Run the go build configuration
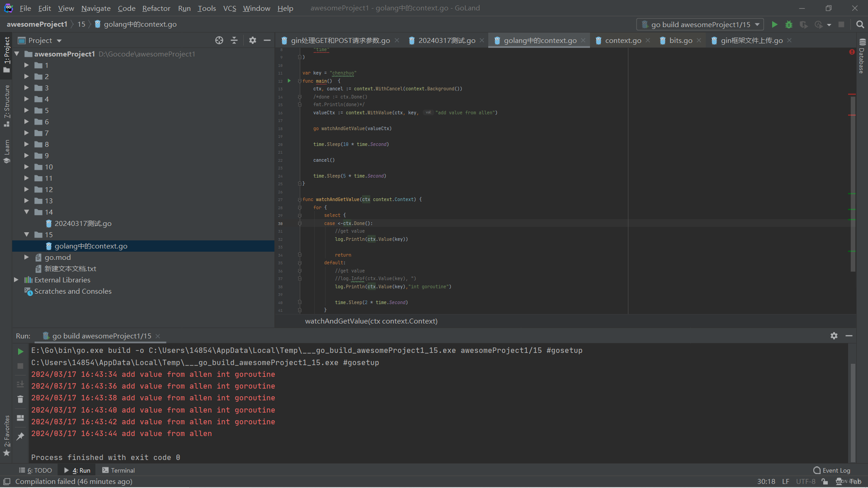The image size is (868, 488). point(774,24)
